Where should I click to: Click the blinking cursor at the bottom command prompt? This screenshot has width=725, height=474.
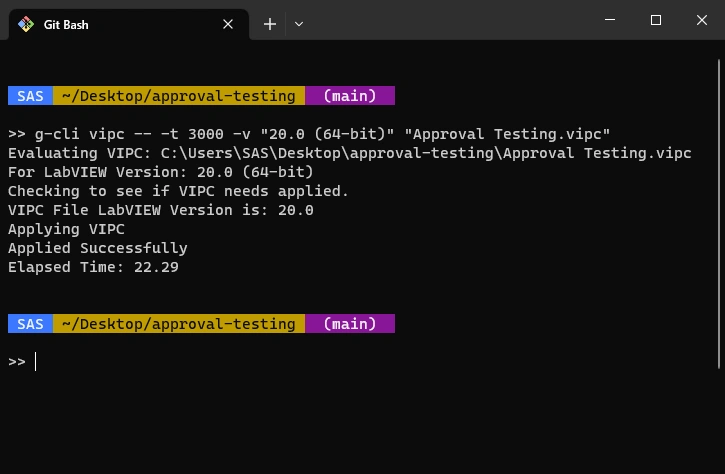click(36, 362)
